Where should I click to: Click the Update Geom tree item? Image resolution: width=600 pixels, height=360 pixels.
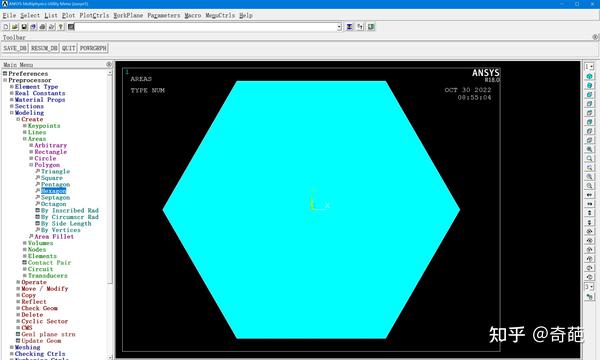click(x=41, y=340)
